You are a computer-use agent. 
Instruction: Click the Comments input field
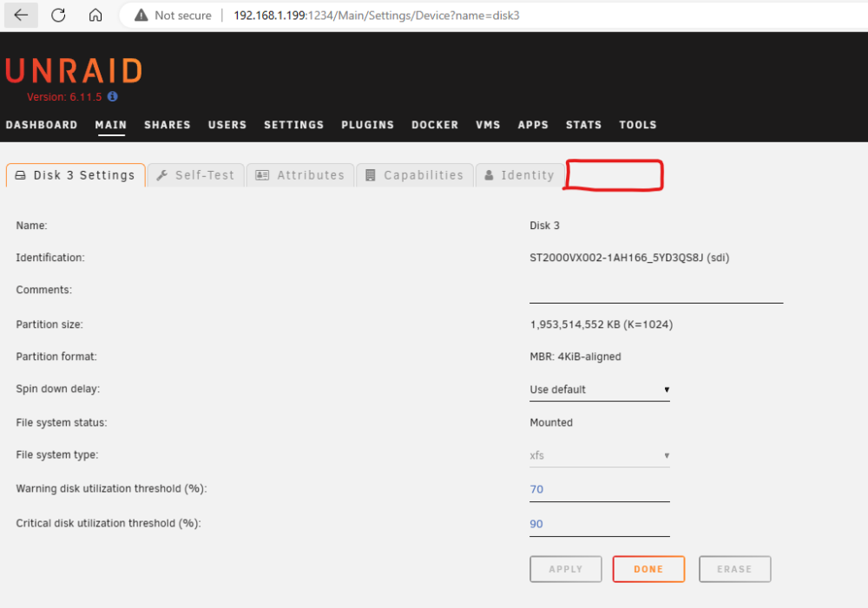tap(656, 291)
